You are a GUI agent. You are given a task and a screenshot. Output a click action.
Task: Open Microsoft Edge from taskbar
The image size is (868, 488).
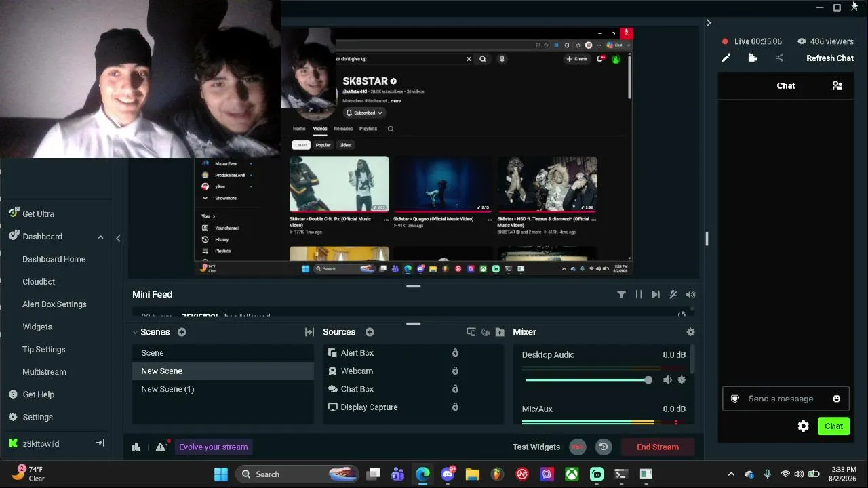click(422, 474)
